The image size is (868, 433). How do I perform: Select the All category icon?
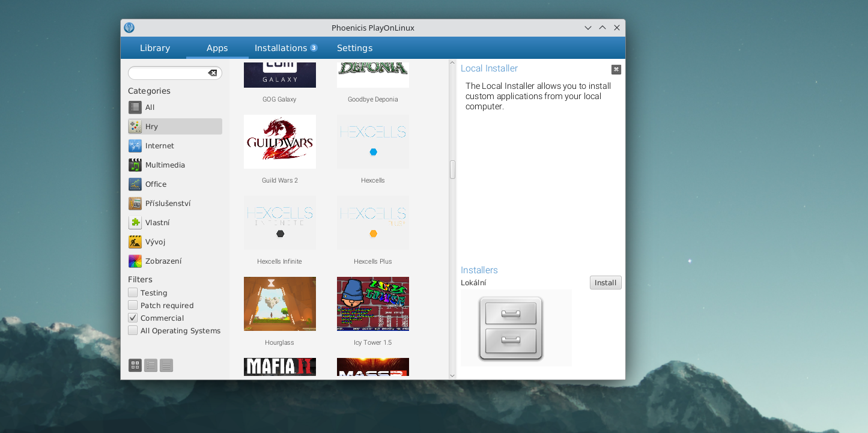point(135,107)
